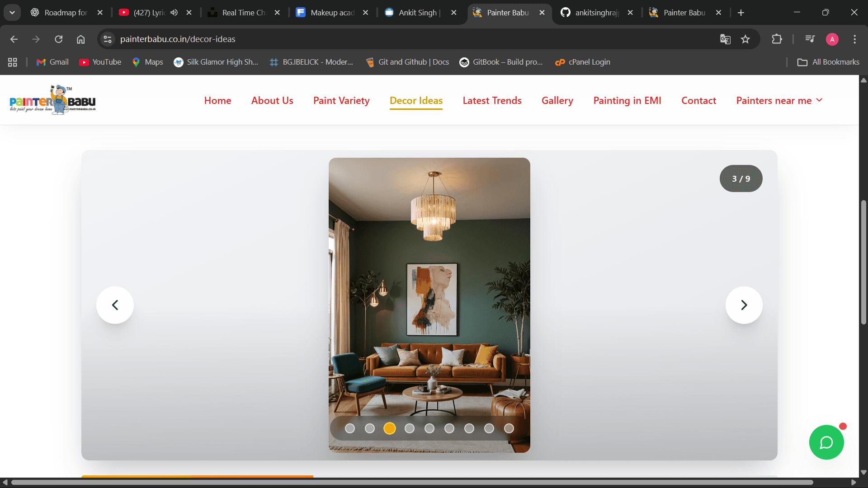Select the fifth carousel dot

coord(429,428)
